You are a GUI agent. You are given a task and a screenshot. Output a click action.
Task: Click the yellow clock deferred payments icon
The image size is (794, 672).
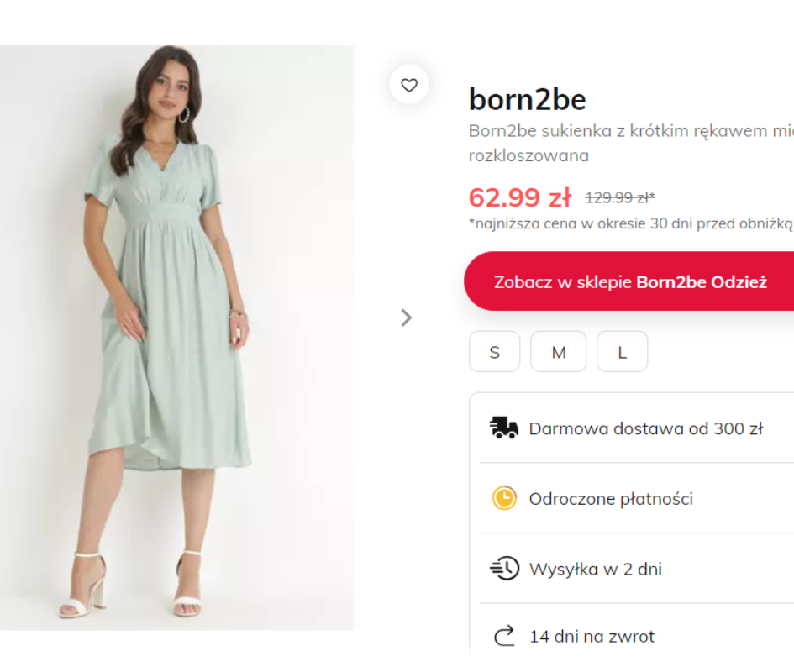coord(504,498)
